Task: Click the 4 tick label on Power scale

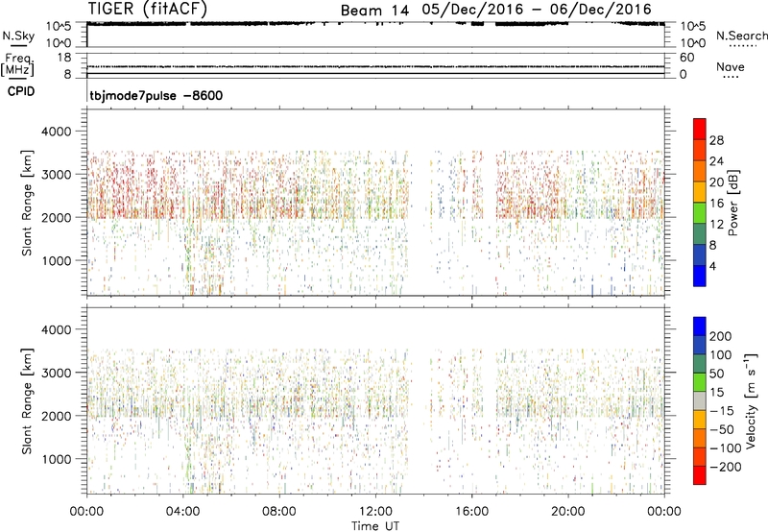Action: point(712,266)
